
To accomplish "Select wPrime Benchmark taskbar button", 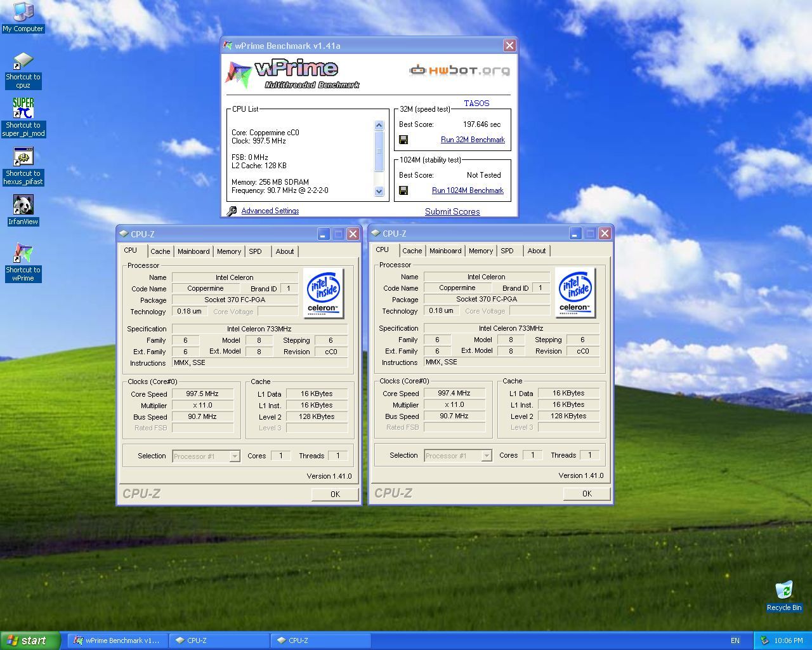I will click(x=117, y=640).
